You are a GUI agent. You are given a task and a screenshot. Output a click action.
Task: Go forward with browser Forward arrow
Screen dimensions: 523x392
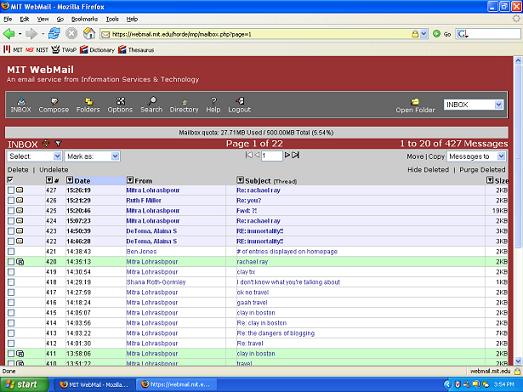[31, 34]
